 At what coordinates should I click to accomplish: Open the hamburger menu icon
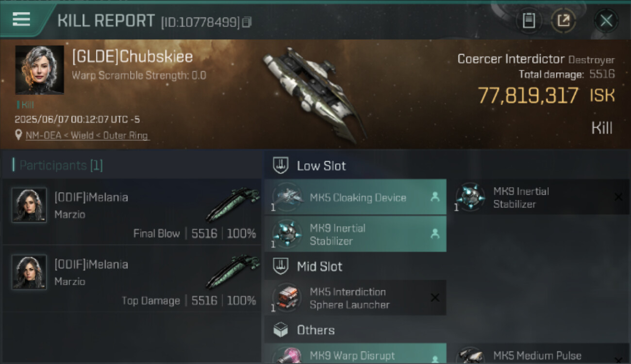[21, 19]
